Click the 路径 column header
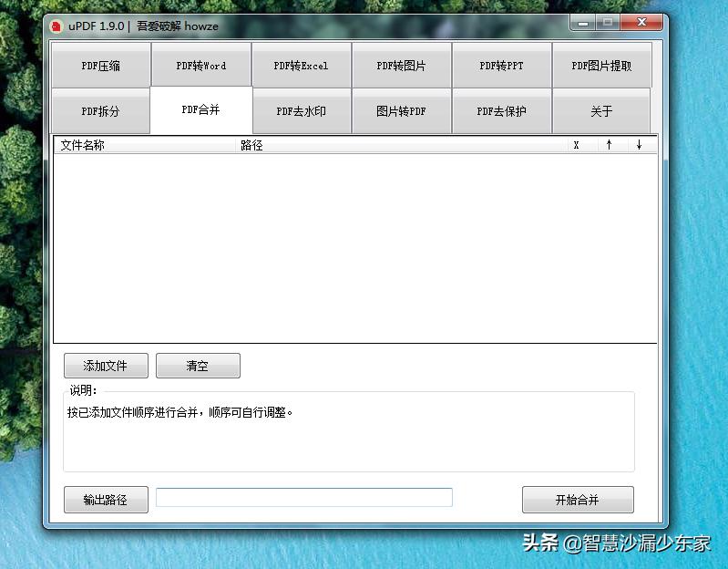 tap(402, 145)
